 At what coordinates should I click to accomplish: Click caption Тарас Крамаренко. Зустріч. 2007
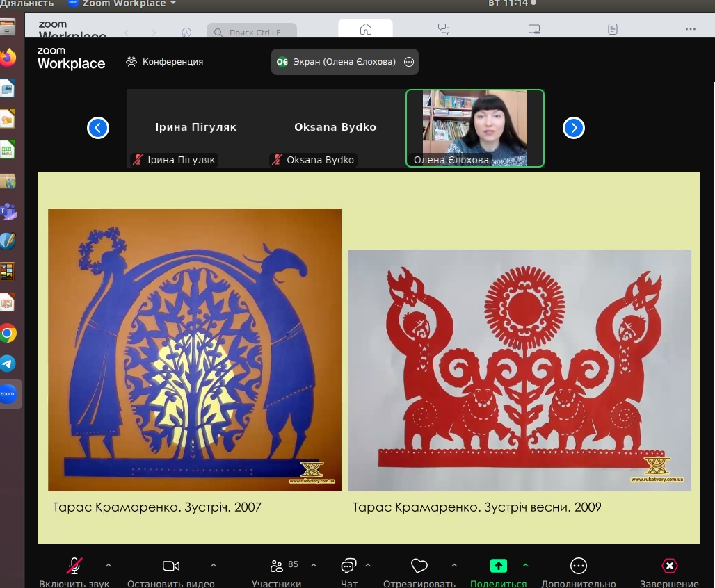[x=157, y=507]
